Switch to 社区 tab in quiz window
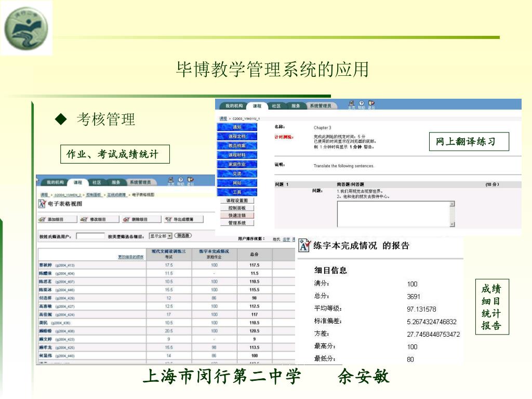This screenshot has width=532, height=399. pyautogui.click(x=276, y=106)
